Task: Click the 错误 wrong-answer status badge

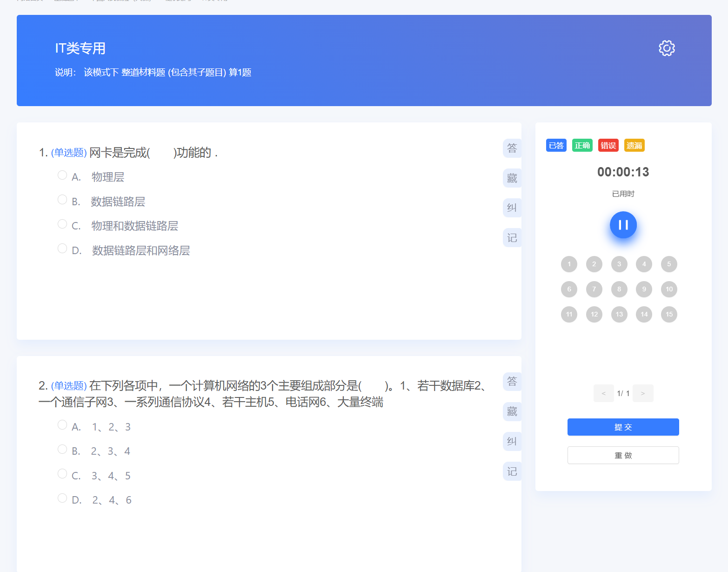Action: (608, 145)
